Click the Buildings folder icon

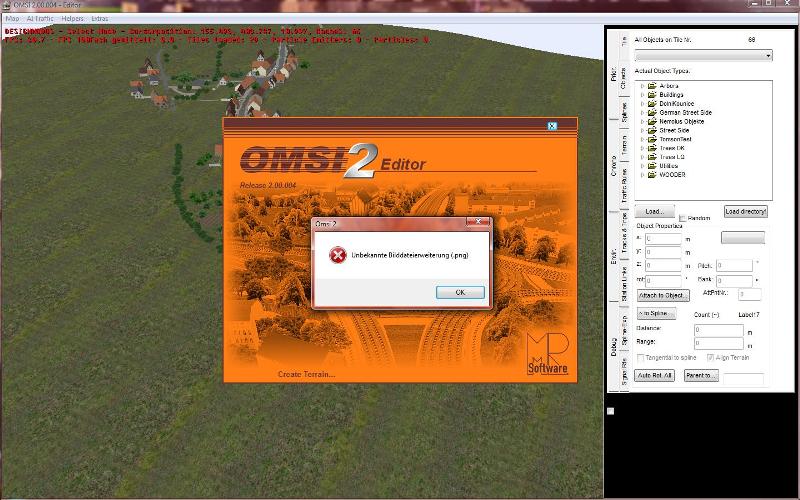(652, 95)
